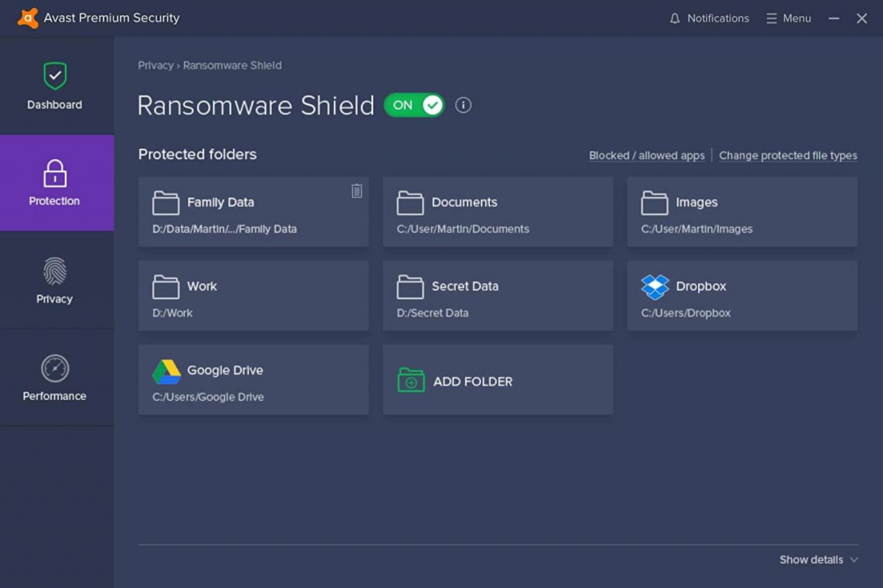Select the Dashboard icon in the sidebar

54,76
